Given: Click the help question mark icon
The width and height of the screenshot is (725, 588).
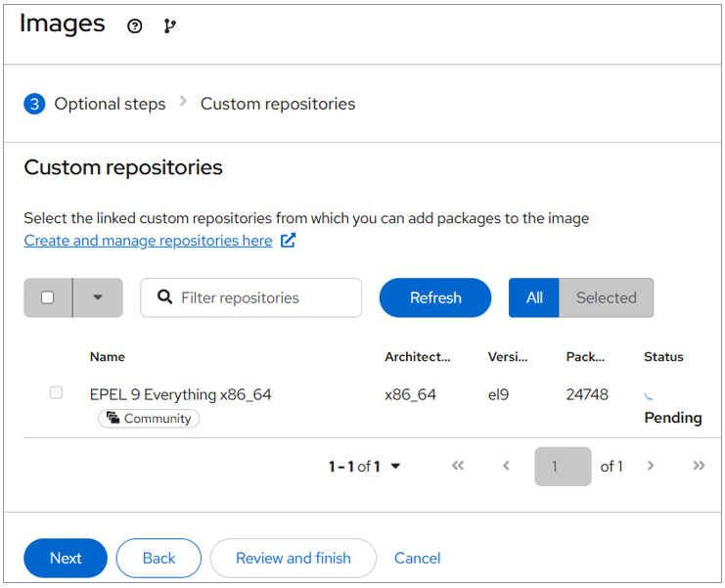Looking at the screenshot, I should click(135, 26).
